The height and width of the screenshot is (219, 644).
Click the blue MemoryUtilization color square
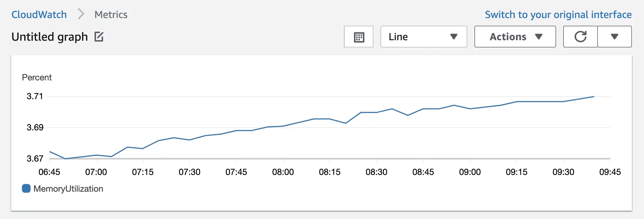26,188
